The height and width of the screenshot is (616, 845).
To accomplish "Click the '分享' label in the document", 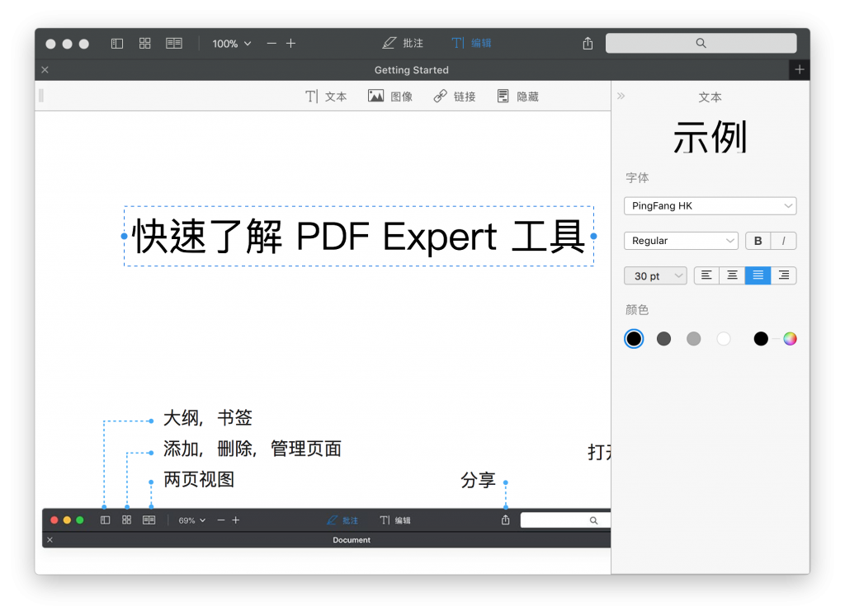I will coord(478,480).
